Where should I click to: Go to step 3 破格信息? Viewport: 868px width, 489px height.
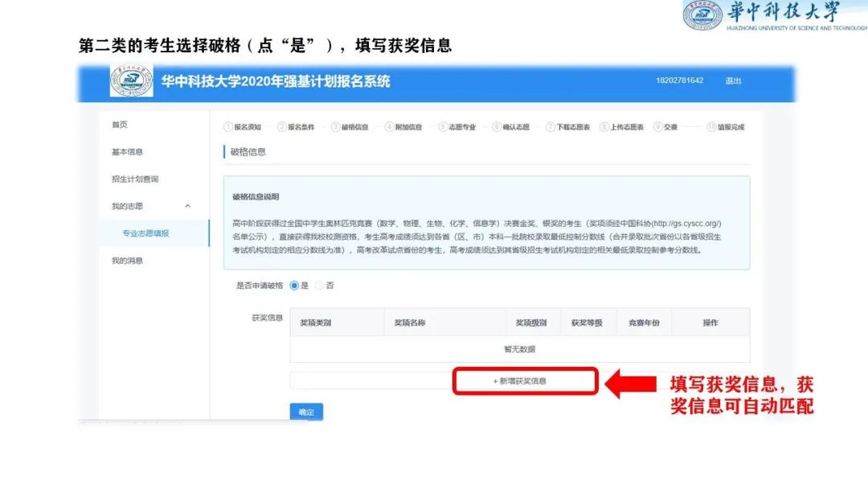pos(350,127)
